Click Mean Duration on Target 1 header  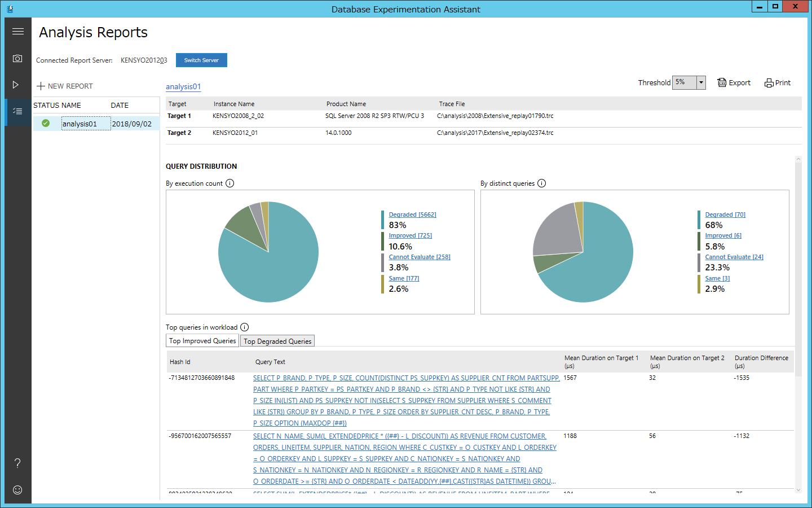pyautogui.click(x=601, y=362)
